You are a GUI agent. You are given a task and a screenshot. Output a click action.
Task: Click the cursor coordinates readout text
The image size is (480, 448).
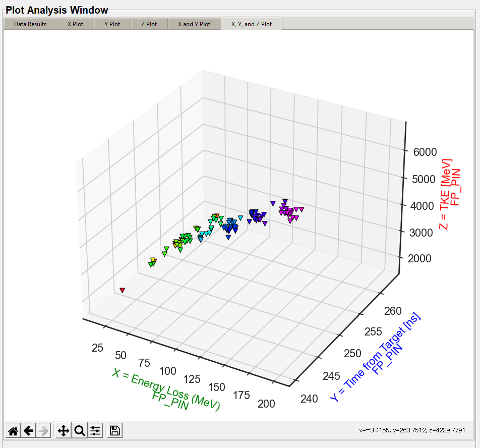click(412, 430)
